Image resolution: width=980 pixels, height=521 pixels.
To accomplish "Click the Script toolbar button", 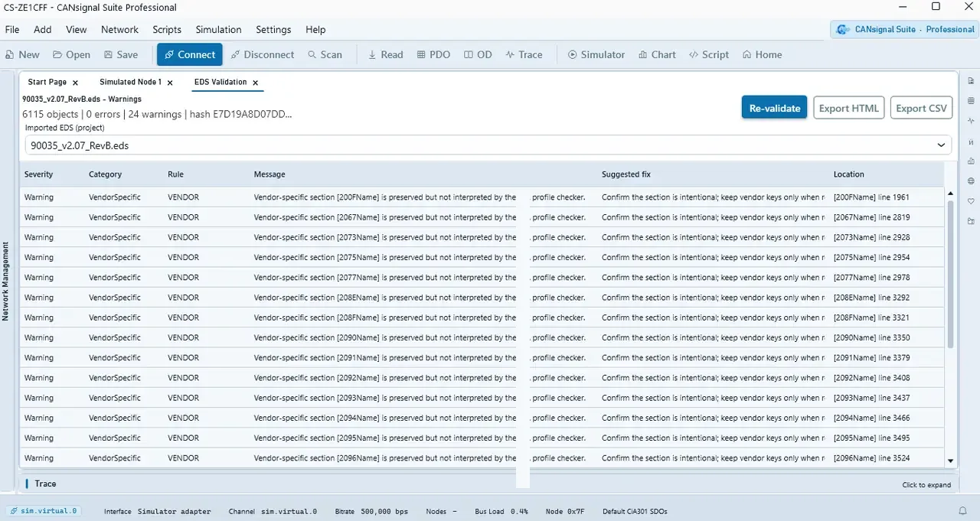I will coord(709,54).
